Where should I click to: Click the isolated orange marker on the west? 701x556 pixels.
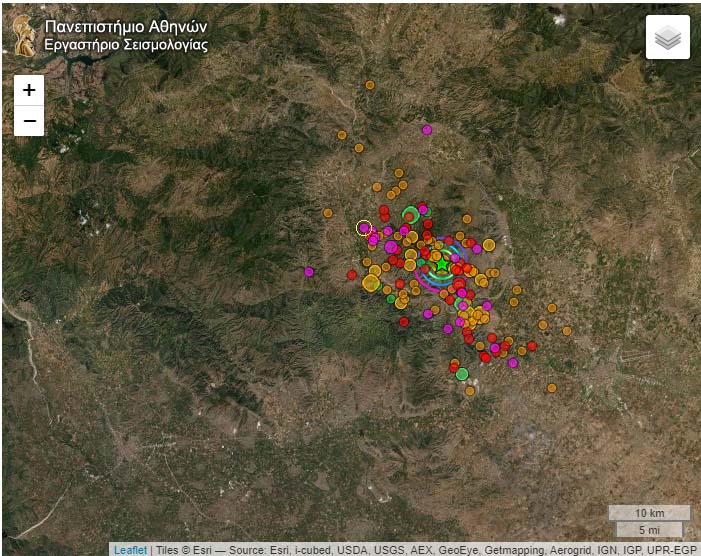327,213
